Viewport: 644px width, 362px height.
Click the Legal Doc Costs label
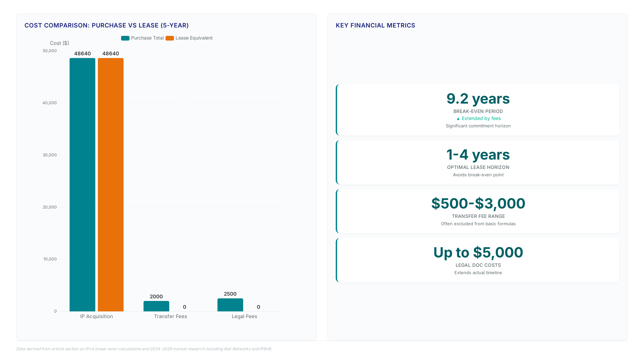pyautogui.click(x=478, y=265)
